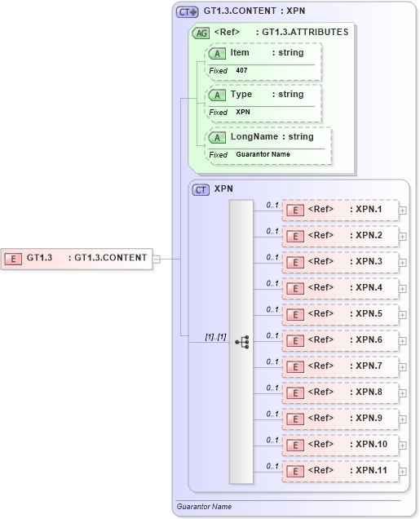Expand the XPN.11 element reference
This screenshot has width=420, height=519.
coord(402,472)
